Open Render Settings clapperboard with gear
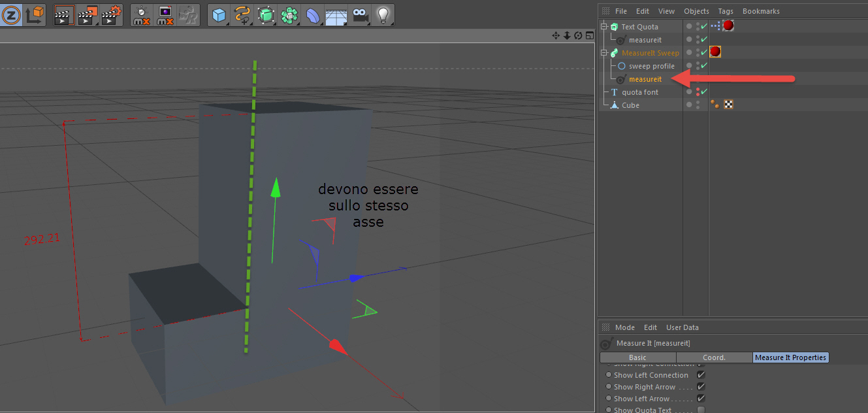The image size is (868, 413). pyautogui.click(x=112, y=14)
